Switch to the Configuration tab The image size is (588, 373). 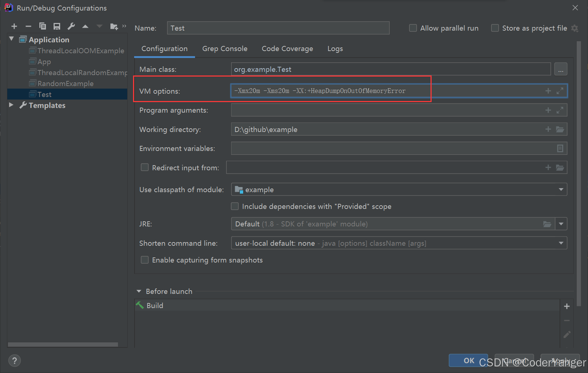pos(164,48)
